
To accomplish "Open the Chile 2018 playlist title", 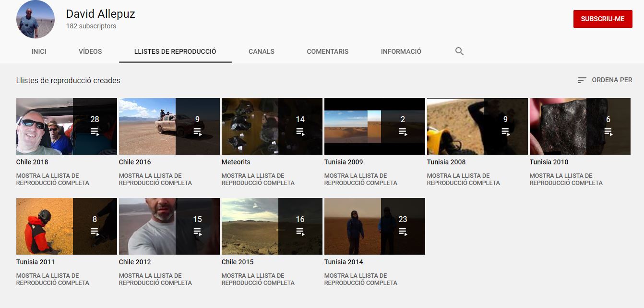I will (x=32, y=162).
